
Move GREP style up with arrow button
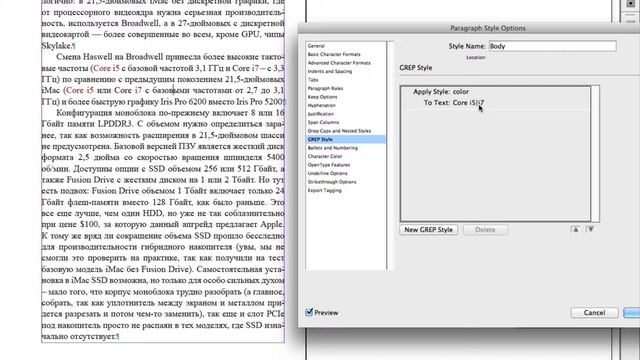[575, 229]
